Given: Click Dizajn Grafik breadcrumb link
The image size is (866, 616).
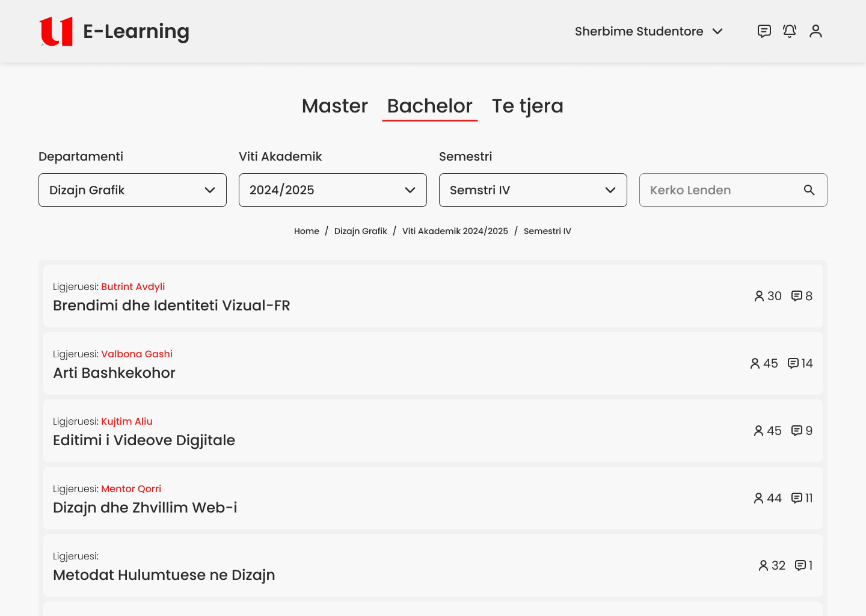Looking at the screenshot, I should point(361,231).
